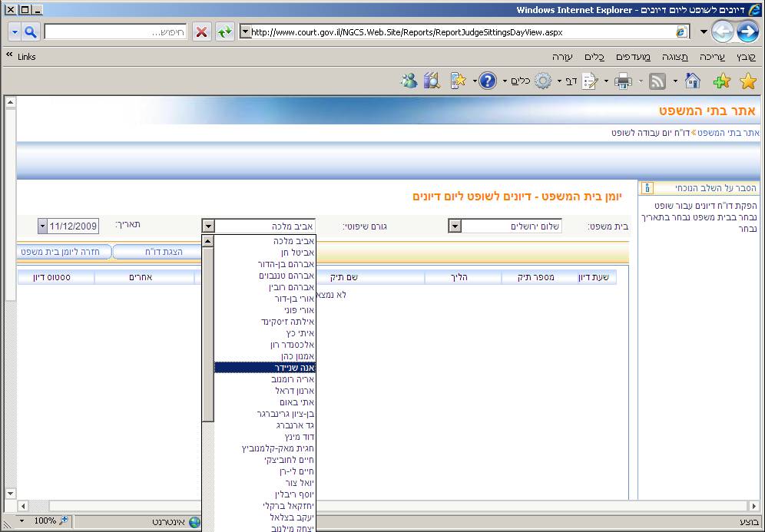The width and height of the screenshot is (765, 532).
Task: Expand the court dropdown showing שלום ירושלים
Action: 455,226
